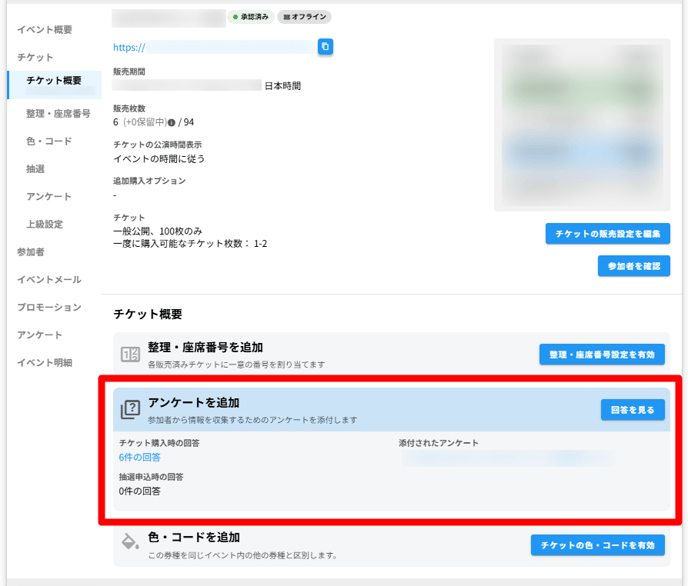Navigate to イベント概要

[44, 30]
